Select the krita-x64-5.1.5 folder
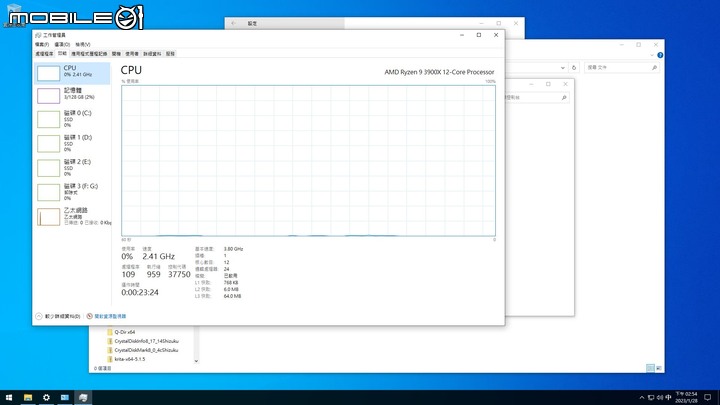Screen dimensions: 720x405 (126, 359)
